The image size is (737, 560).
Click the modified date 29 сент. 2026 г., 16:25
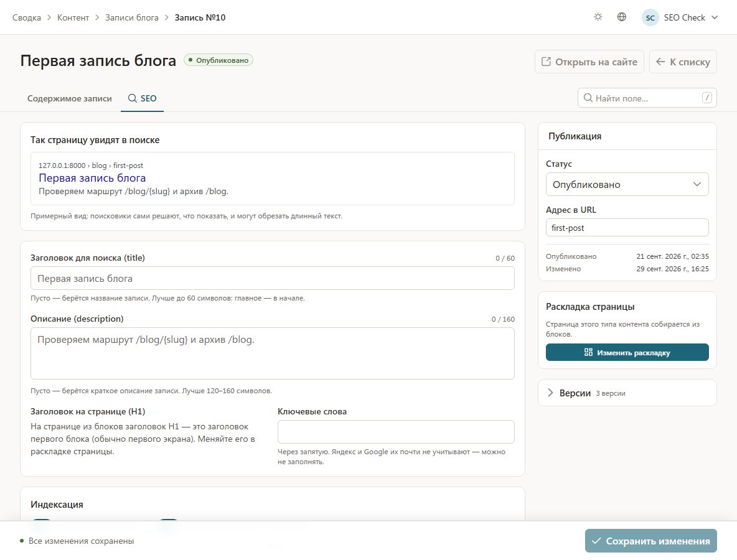coord(673,269)
